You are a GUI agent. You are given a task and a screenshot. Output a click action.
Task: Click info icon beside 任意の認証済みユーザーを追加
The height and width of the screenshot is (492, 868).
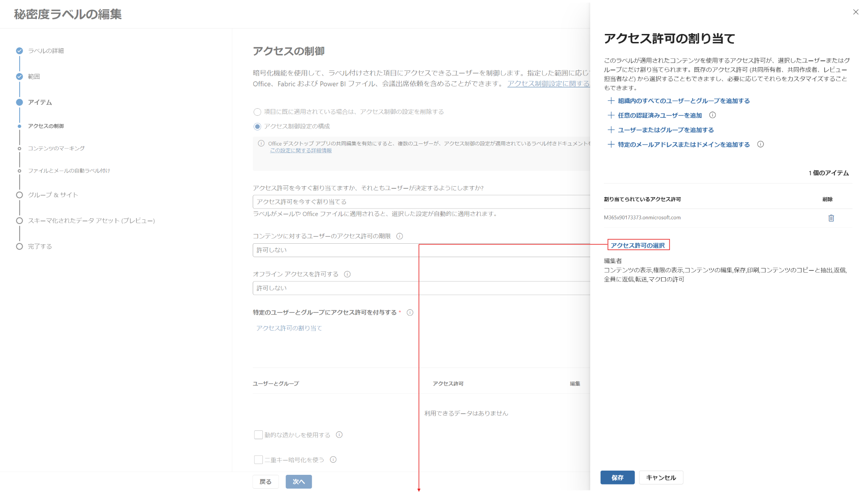click(713, 115)
